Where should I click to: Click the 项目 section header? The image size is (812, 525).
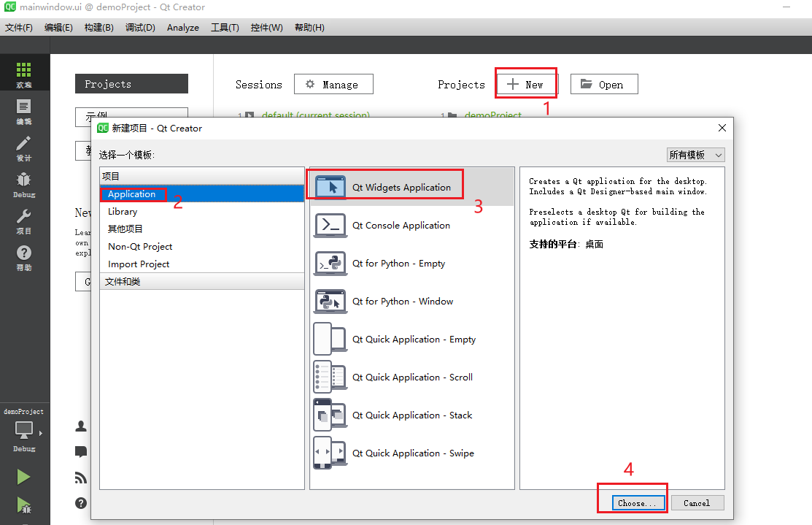(x=202, y=176)
